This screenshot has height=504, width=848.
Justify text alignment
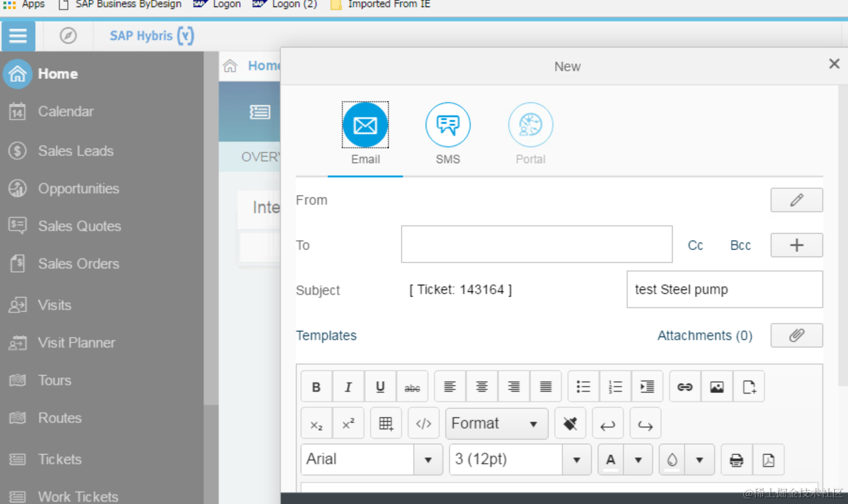click(546, 387)
